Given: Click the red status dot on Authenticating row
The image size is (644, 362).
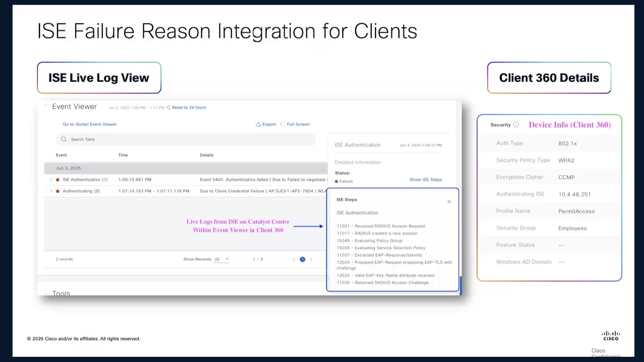Looking at the screenshot, I should 58,191.
